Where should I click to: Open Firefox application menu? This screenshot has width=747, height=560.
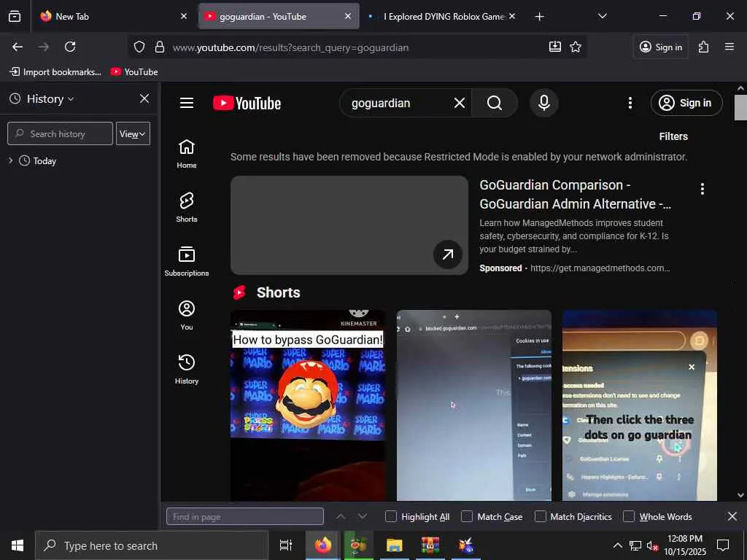(x=729, y=47)
